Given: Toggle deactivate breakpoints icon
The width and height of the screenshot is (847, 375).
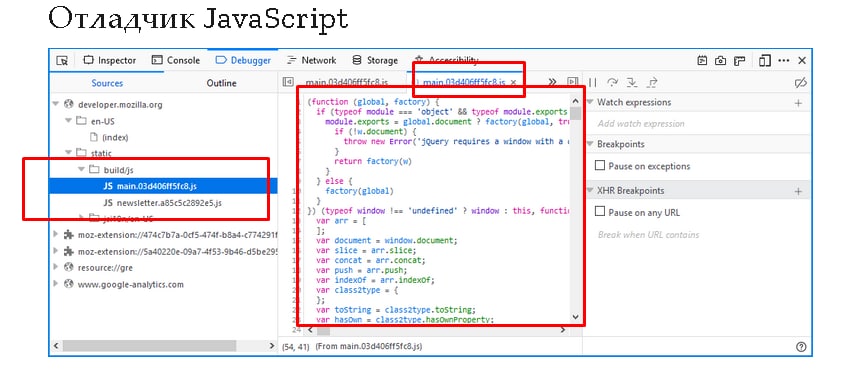Looking at the screenshot, I should point(801,83).
